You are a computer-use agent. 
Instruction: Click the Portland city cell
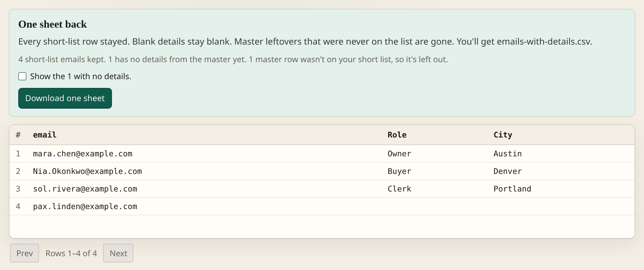click(512, 189)
